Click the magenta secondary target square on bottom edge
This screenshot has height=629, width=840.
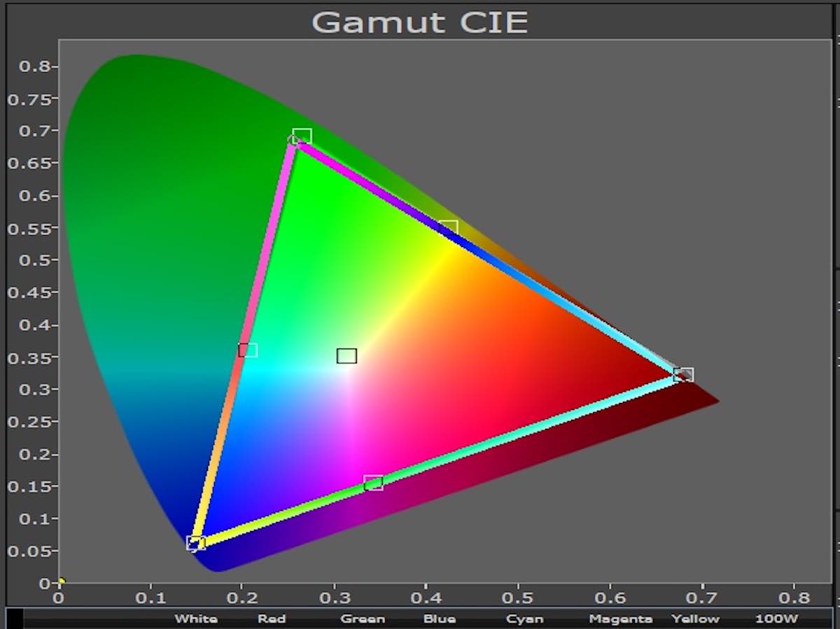pos(373,483)
